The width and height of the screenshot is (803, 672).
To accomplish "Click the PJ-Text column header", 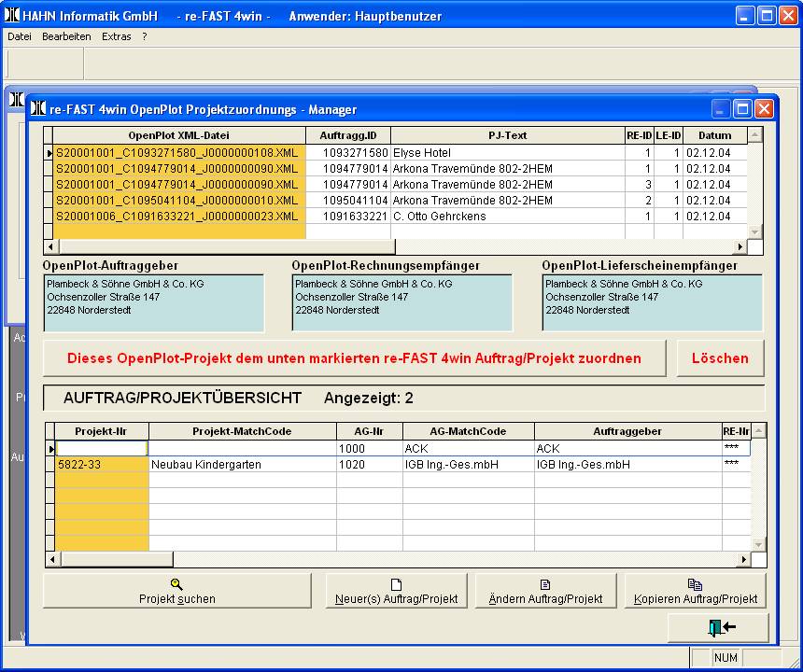I will (508, 135).
